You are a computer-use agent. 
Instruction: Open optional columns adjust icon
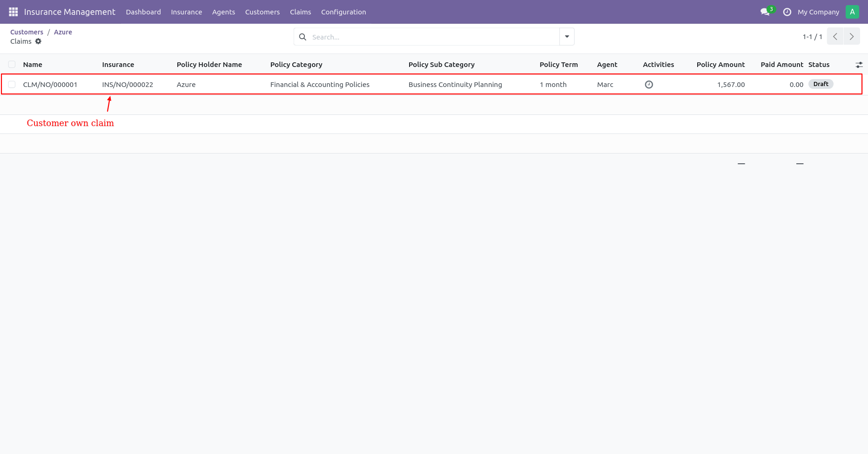click(x=859, y=65)
